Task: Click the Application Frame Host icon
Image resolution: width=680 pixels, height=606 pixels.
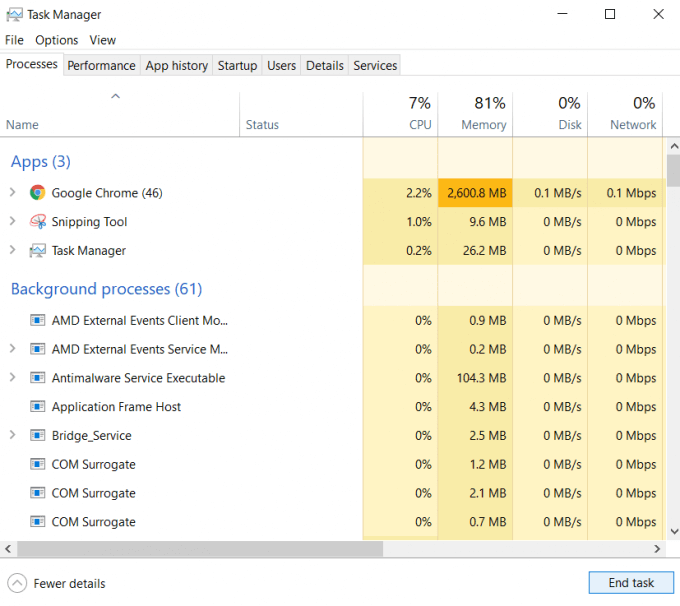Action: (x=38, y=407)
